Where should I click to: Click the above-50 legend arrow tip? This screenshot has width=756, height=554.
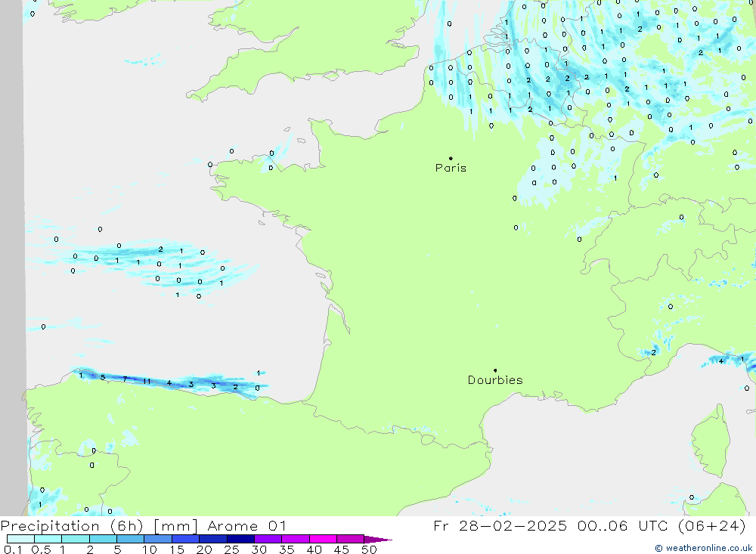click(379, 539)
